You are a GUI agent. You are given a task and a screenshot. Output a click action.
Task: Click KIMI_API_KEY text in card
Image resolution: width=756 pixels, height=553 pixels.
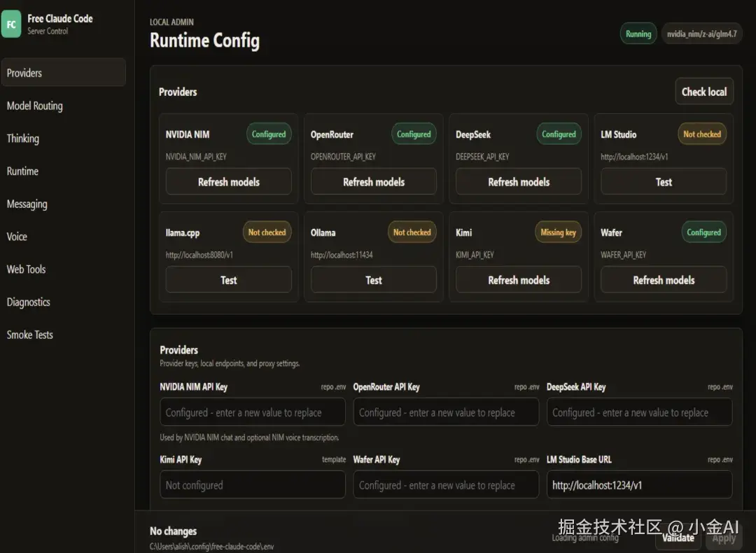click(475, 255)
